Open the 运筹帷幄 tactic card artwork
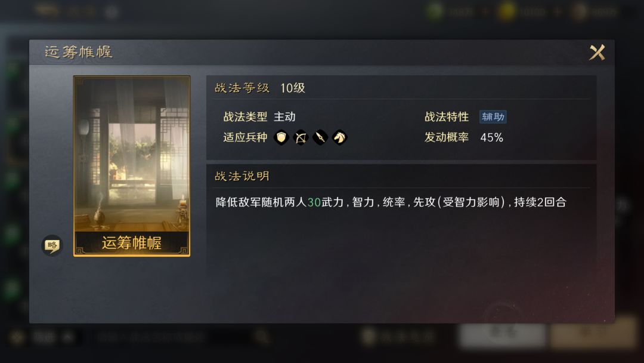 pos(132,166)
